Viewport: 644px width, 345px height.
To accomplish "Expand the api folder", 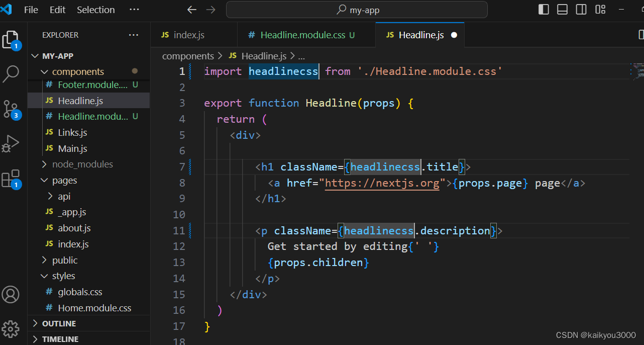I will click(88, 196).
